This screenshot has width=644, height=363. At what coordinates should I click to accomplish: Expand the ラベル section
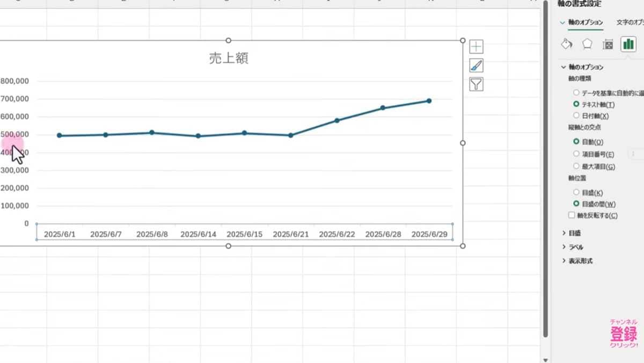click(574, 247)
